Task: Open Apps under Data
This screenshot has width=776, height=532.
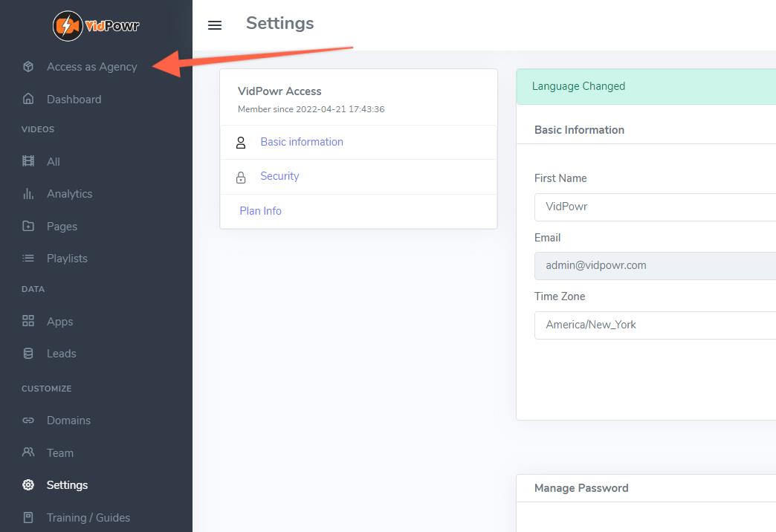Action: click(60, 322)
